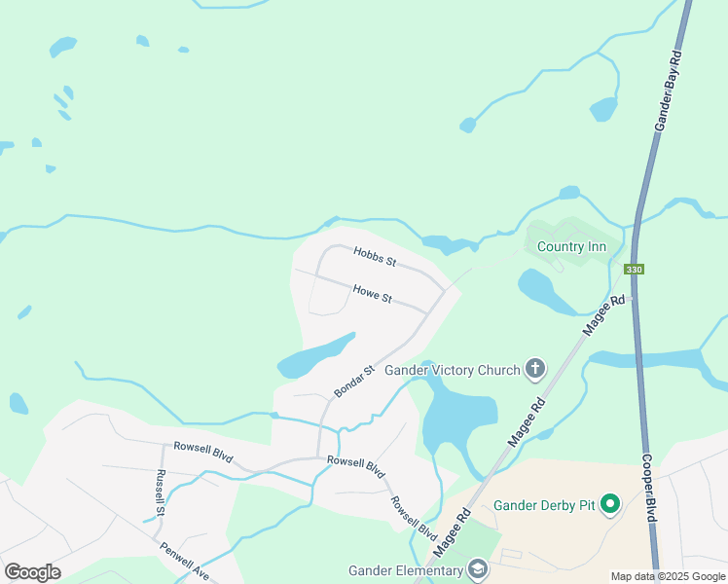
Task: Select the Bondar St road label
Action: [354, 382]
